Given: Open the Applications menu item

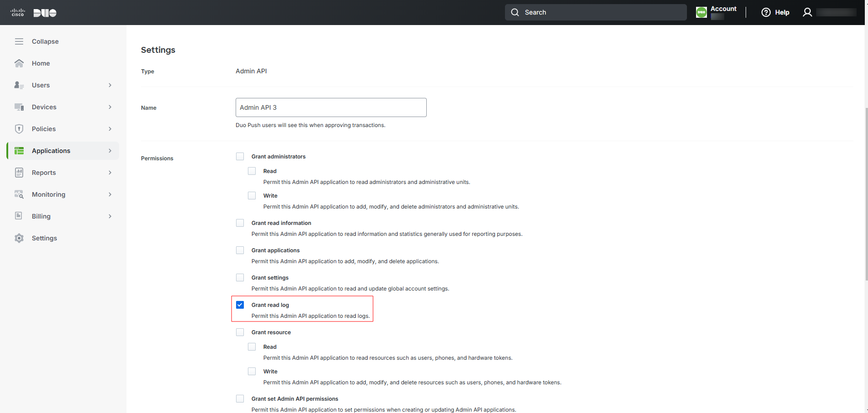Looking at the screenshot, I should (x=63, y=151).
